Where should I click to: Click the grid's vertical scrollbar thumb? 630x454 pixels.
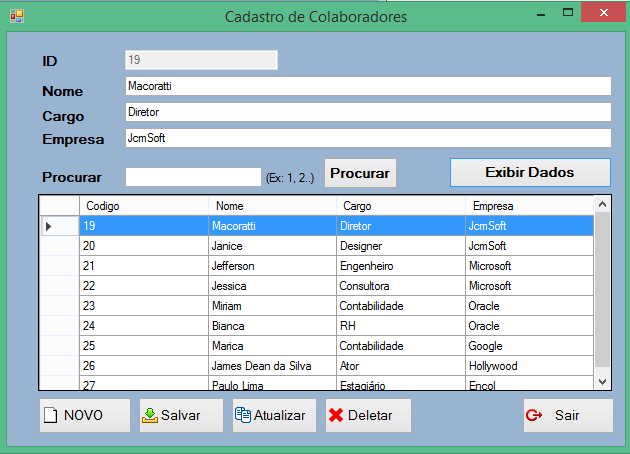(602, 289)
